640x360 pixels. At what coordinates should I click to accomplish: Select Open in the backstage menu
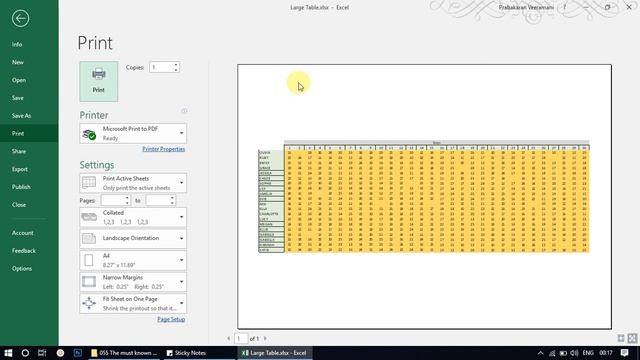pos(19,80)
